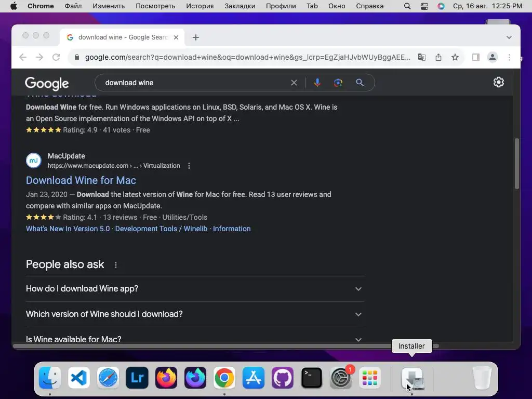Open the Изменить menu
The width and height of the screenshot is (532, 399).
109,6
